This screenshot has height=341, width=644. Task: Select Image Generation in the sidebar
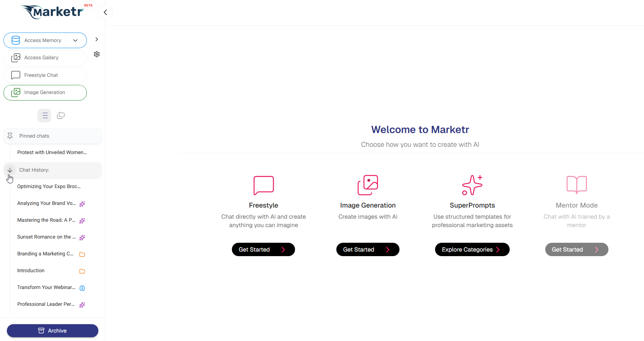coord(45,93)
